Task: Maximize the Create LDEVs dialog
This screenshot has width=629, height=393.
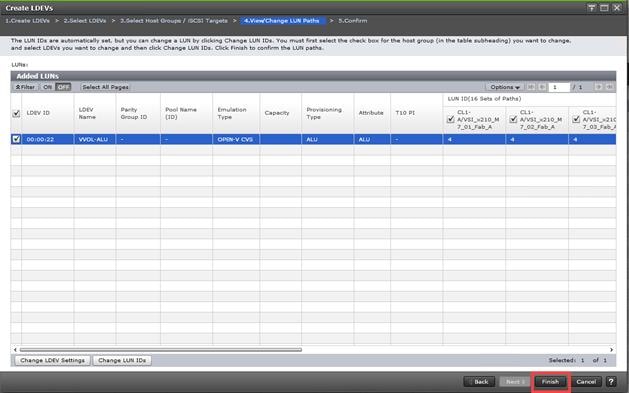Action: 604,8
